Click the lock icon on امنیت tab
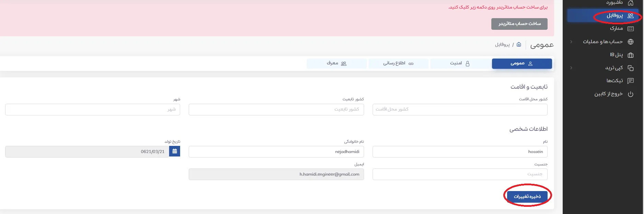This screenshot has width=644, height=214. click(x=467, y=64)
